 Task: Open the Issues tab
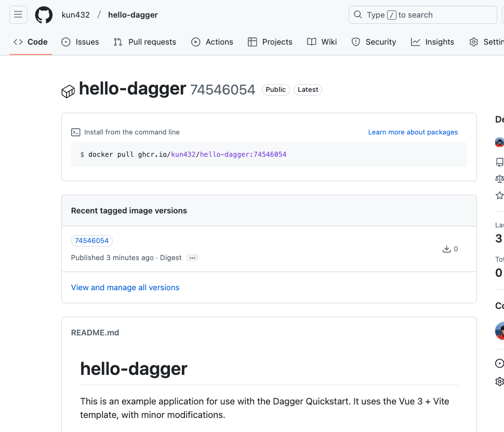[81, 42]
